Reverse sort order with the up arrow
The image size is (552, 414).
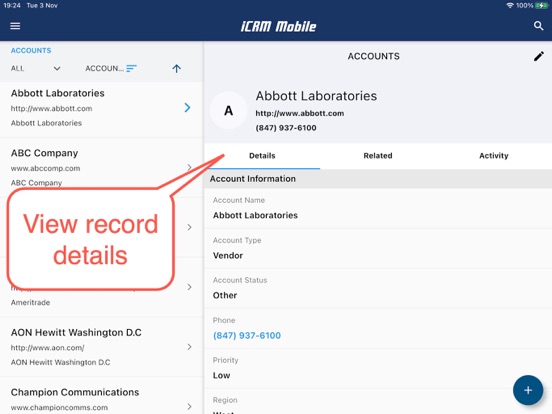[x=176, y=69]
